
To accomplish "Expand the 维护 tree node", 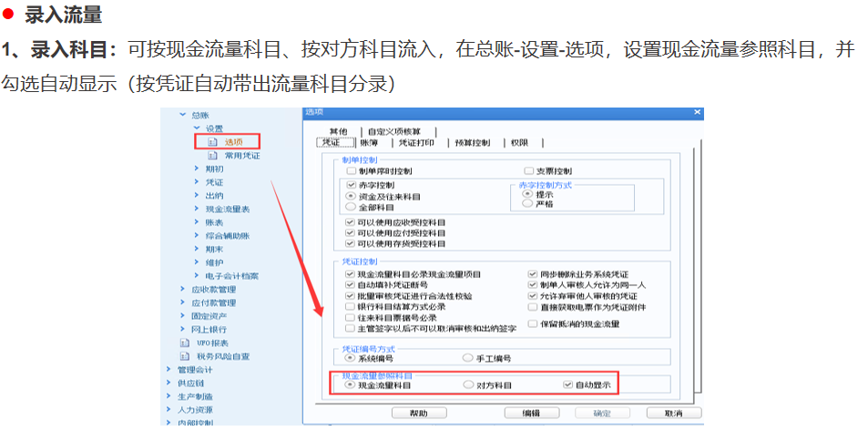I will click(197, 262).
